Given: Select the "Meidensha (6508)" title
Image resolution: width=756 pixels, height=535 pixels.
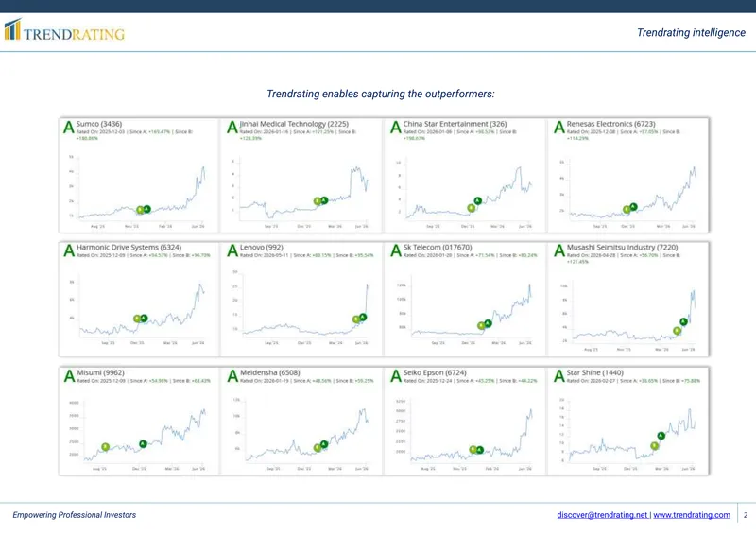Looking at the screenshot, I should [x=270, y=373].
